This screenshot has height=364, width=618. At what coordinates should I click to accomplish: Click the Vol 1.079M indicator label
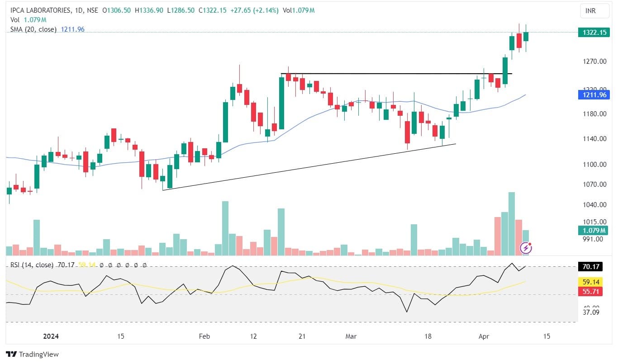(x=28, y=20)
